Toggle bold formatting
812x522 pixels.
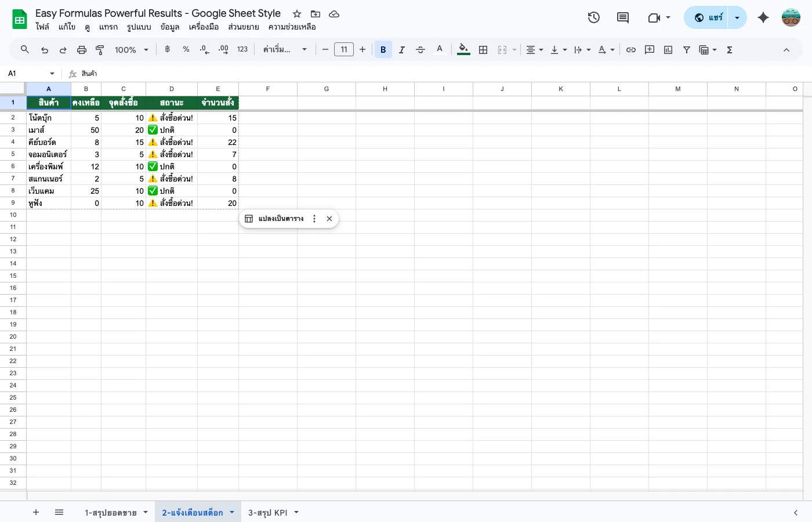[x=383, y=49]
